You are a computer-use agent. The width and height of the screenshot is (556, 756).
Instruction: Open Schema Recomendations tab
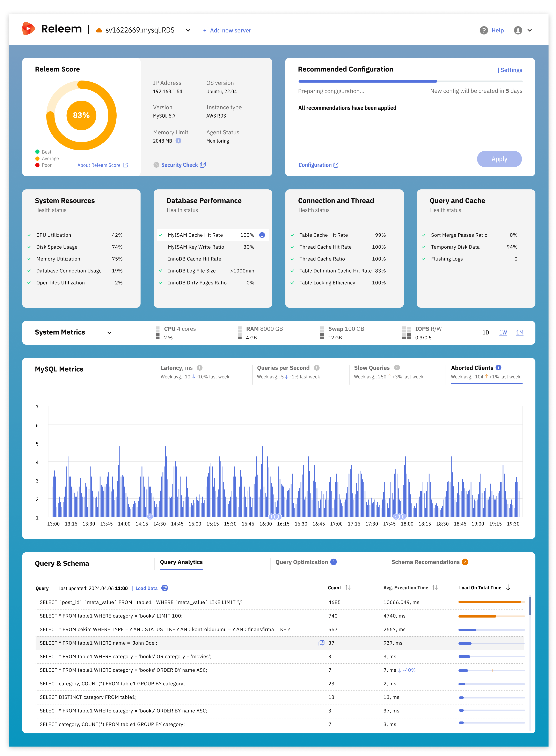(x=425, y=562)
